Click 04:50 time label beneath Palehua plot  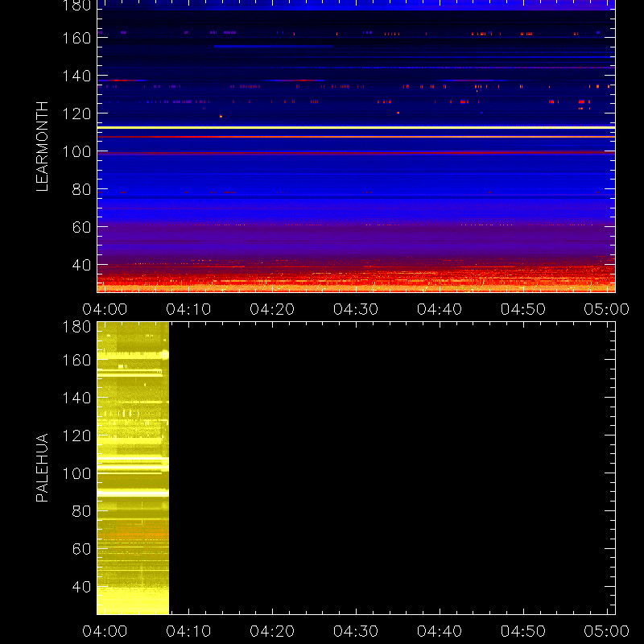point(523,631)
